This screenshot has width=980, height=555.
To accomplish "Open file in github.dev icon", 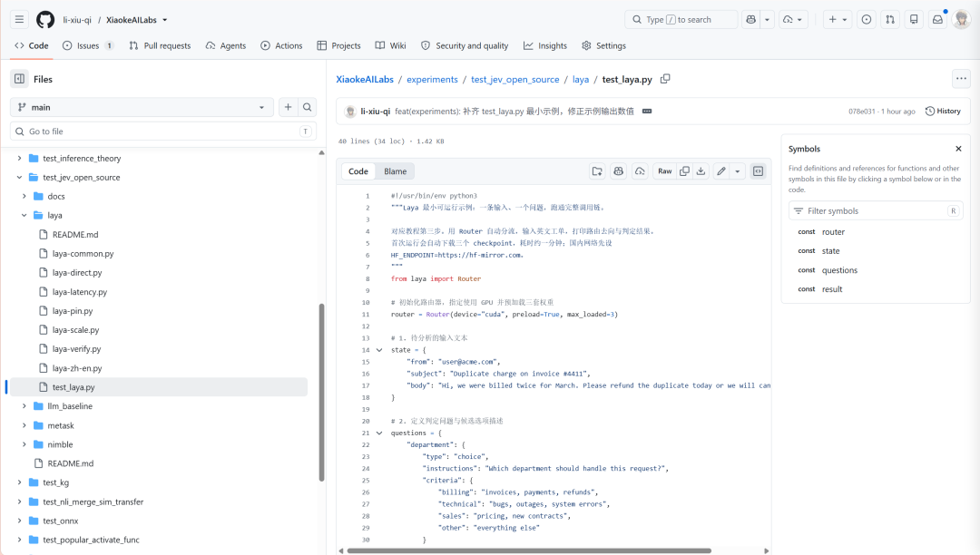I will coord(597,171).
